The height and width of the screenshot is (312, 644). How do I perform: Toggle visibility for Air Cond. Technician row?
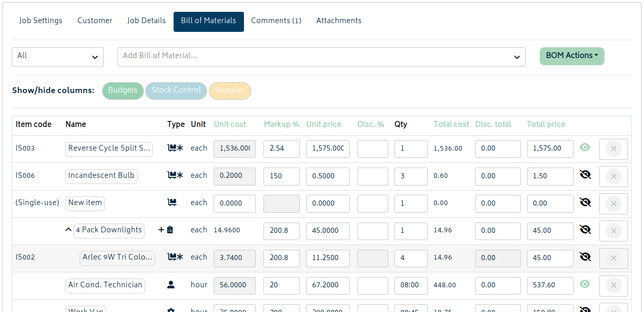tap(585, 284)
